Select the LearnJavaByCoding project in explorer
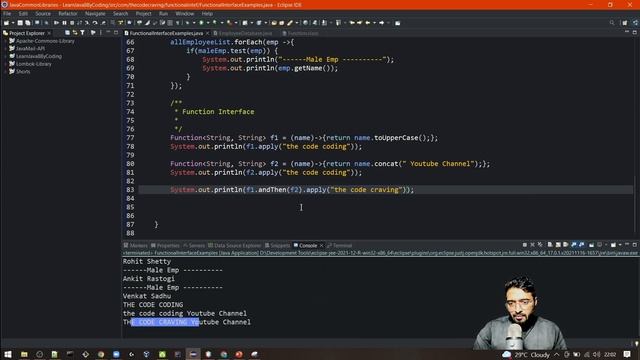Screen dimensions: 640x360 pos(39,56)
